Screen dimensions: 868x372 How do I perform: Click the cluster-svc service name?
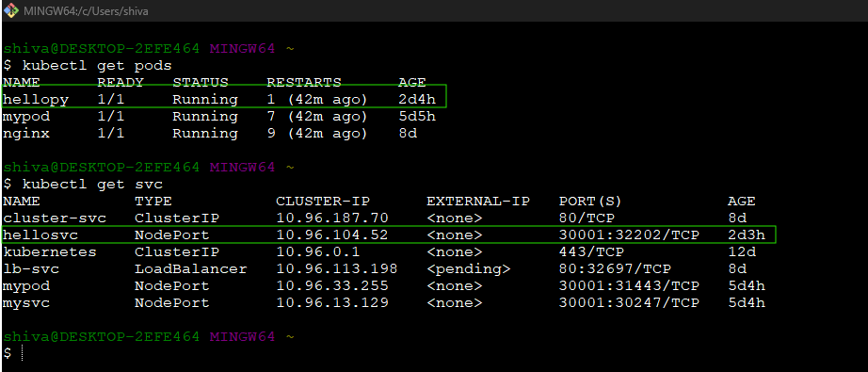click(55, 218)
